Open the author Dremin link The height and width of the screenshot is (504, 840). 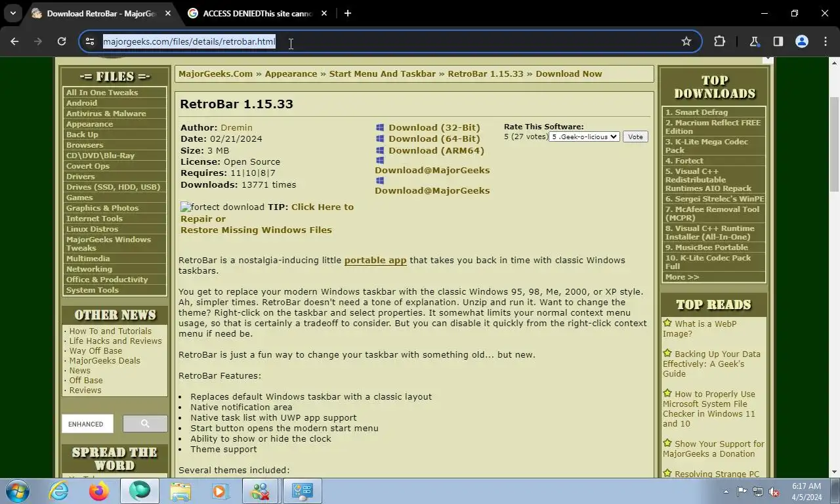236,127
